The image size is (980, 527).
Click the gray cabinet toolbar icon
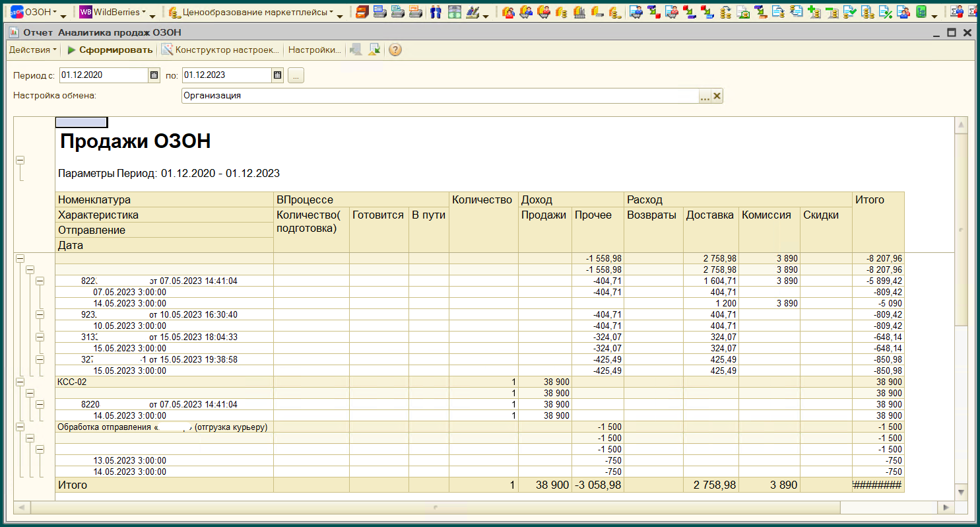[x=454, y=12]
